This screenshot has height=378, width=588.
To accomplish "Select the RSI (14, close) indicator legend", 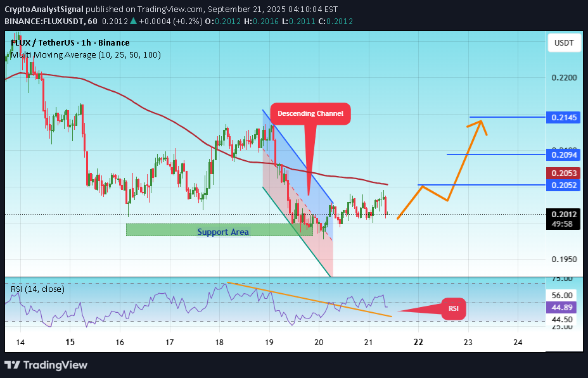I will (x=37, y=289).
